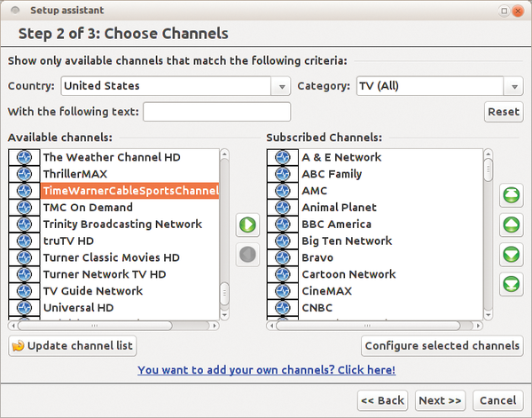Click globe icon next to truTV HD

click(24, 241)
